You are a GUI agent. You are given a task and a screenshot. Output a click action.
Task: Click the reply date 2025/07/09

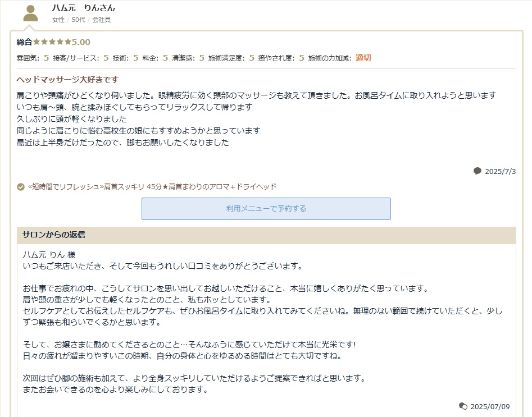point(490,406)
